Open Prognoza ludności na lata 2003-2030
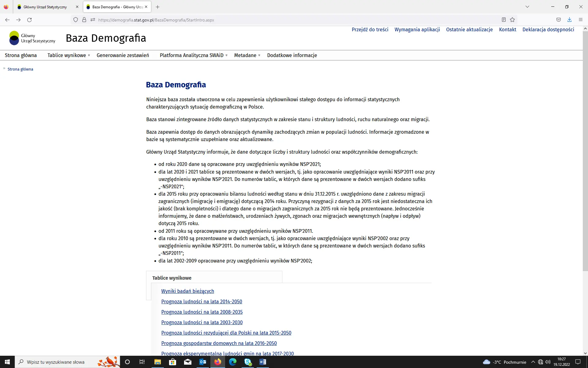 point(202,322)
